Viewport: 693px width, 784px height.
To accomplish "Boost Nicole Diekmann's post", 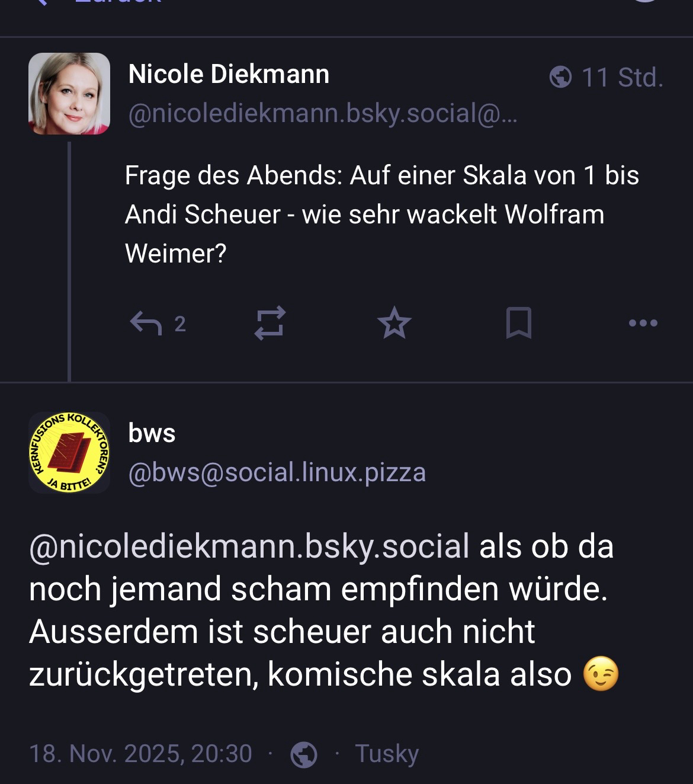I will point(270,323).
